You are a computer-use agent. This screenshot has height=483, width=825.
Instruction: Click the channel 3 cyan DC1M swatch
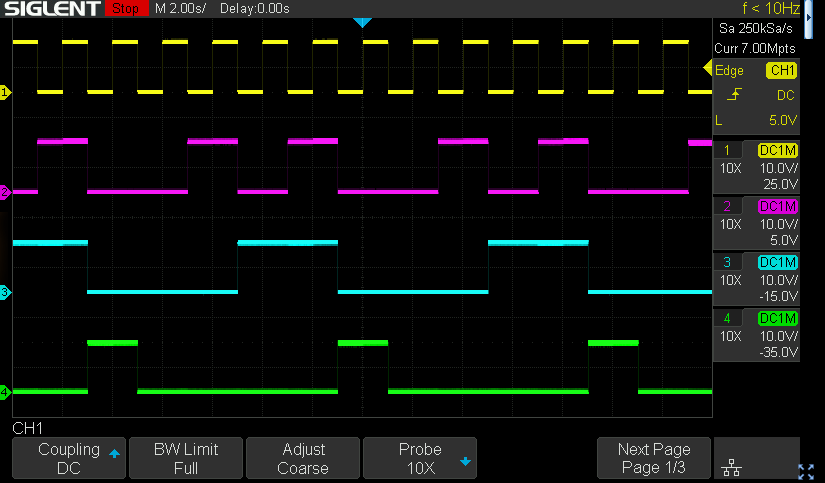click(778, 262)
